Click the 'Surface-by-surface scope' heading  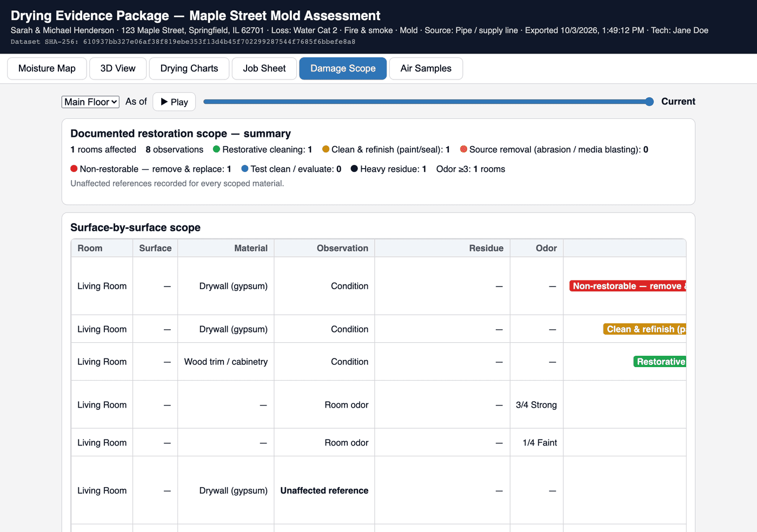[135, 228]
